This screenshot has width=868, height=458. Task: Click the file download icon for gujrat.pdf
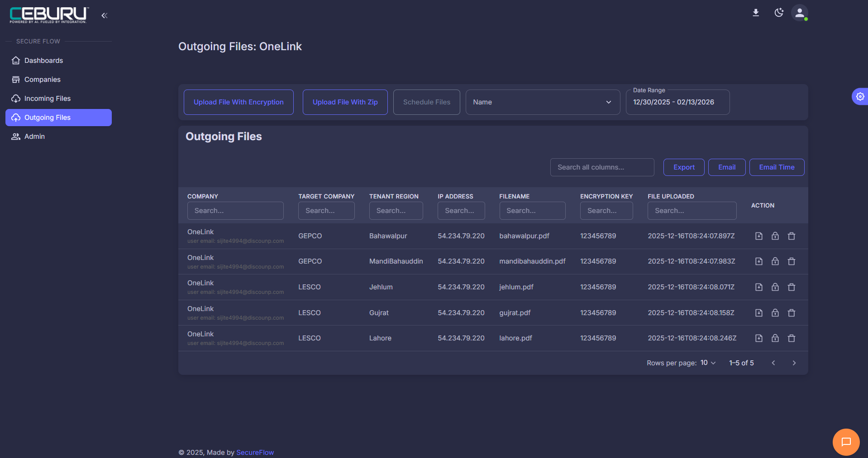coord(759,313)
